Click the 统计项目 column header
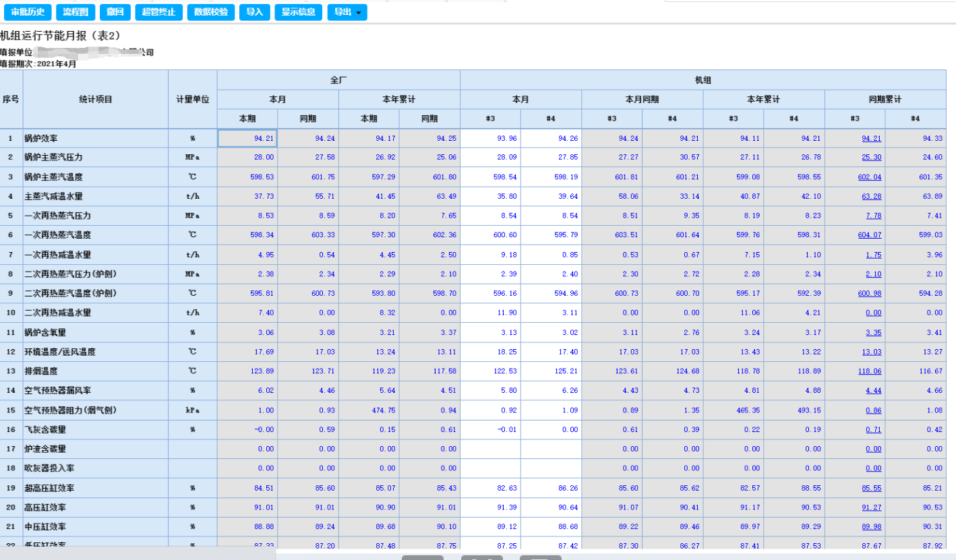956x560 pixels. click(x=96, y=99)
